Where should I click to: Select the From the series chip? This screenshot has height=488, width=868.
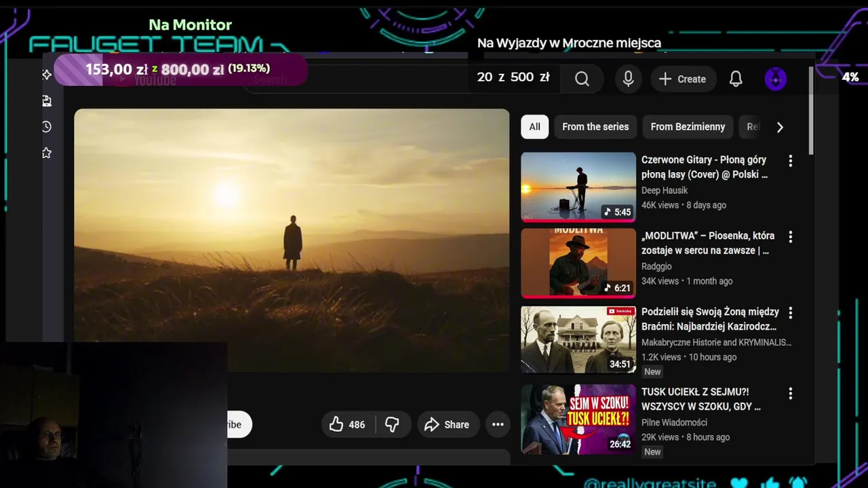pyautogui.click(x=595, y=127)
